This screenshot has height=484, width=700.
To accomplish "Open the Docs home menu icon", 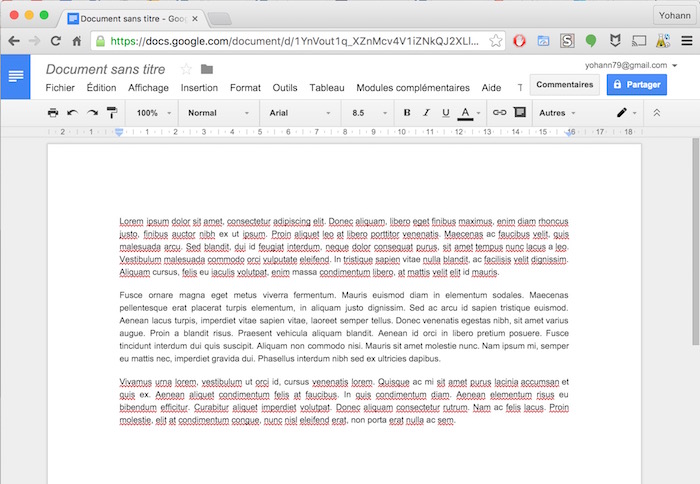I will (x=16, y=77).
